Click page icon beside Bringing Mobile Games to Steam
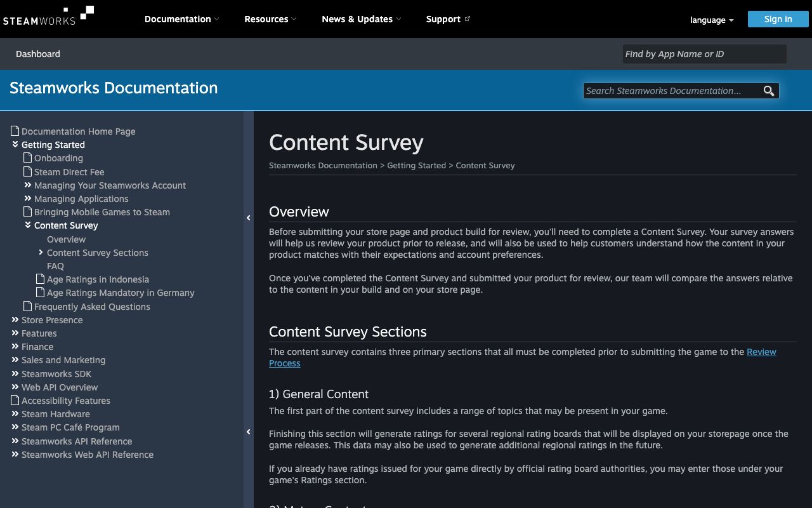 tap(28, 211)
